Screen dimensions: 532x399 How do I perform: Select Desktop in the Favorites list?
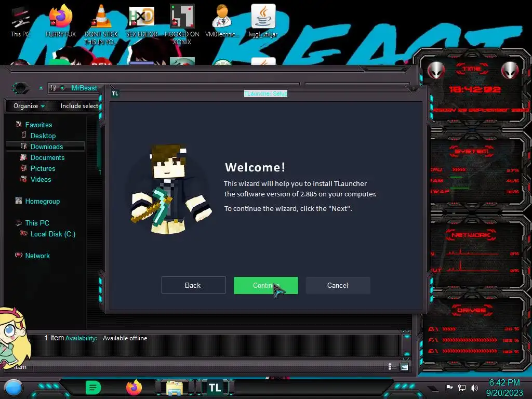coord(43,136)
